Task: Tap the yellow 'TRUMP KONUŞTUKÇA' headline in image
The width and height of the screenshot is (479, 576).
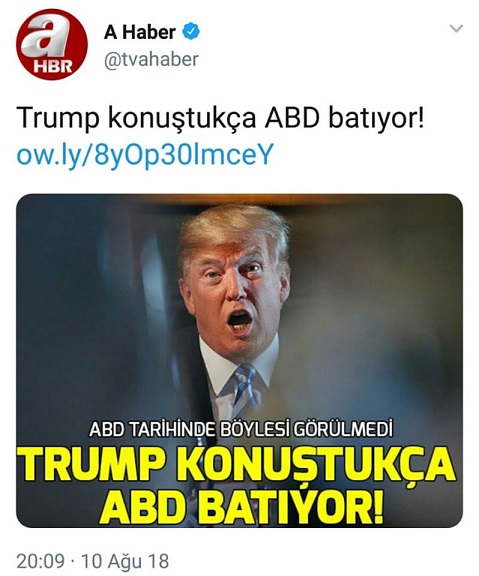Action: [x=238, y=464]
